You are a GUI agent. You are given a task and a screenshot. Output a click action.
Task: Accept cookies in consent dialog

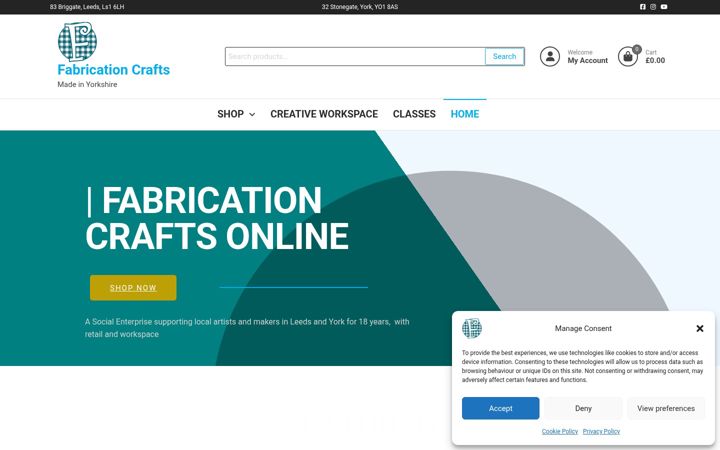501,408
